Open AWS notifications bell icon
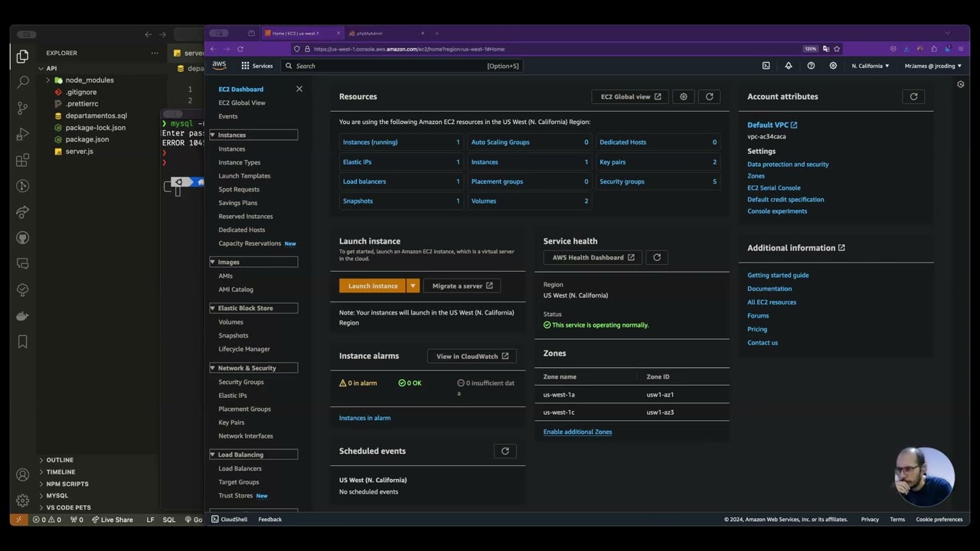Screen dimensions: 980x551 pos(788,66)
